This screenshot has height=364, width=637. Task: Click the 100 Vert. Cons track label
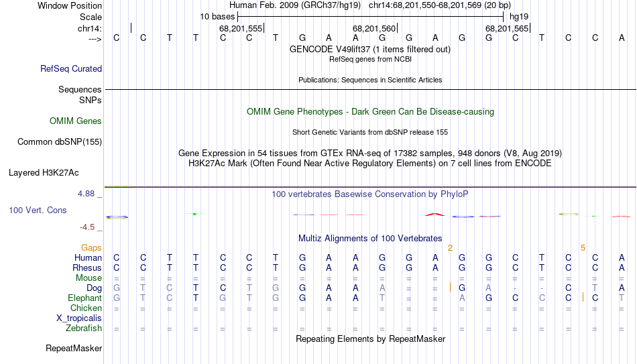[38, 210]
